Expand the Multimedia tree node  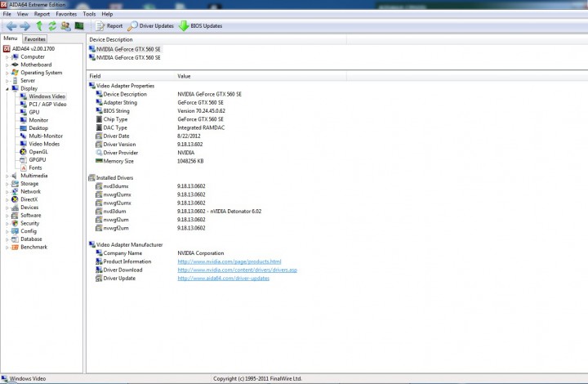(7, 176)
